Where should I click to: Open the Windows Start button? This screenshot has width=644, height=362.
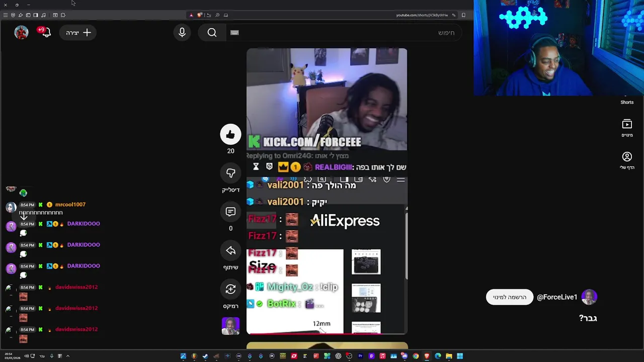click(x=460, y=356)
